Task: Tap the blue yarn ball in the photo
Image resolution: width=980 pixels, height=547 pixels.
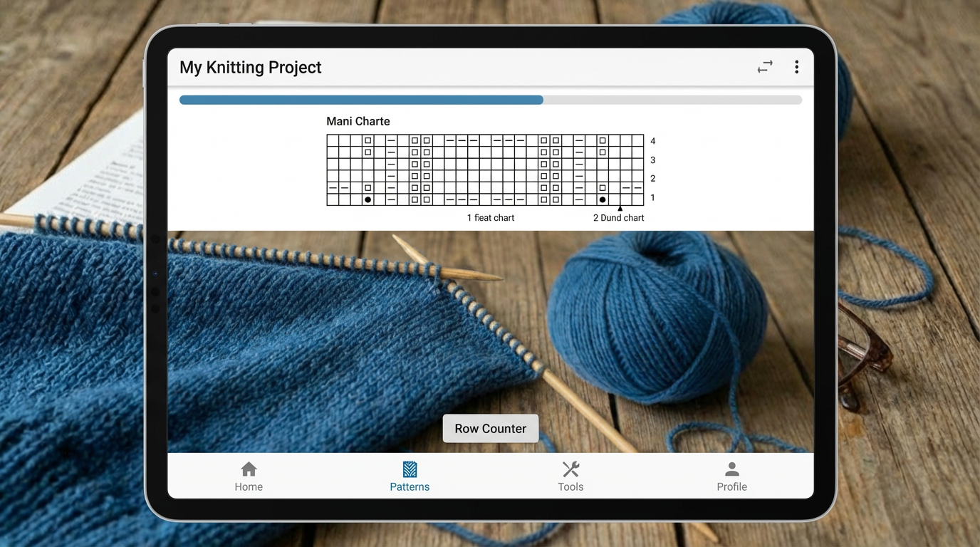Action: tap(655, 313)
